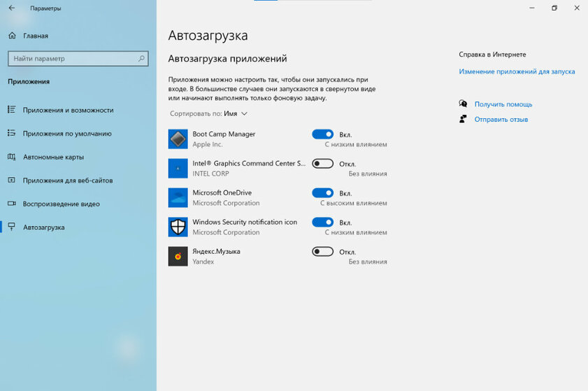The width and height of the screenshot is (588, 391).
Task: Click the Microsoft OneDrive name text
Action: click(222, 192)
